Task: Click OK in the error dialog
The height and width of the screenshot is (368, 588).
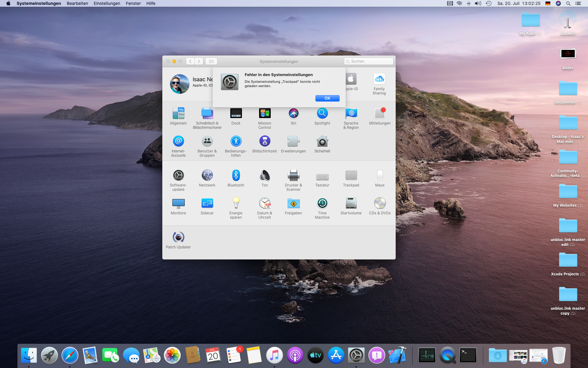Action: [327, 98]
